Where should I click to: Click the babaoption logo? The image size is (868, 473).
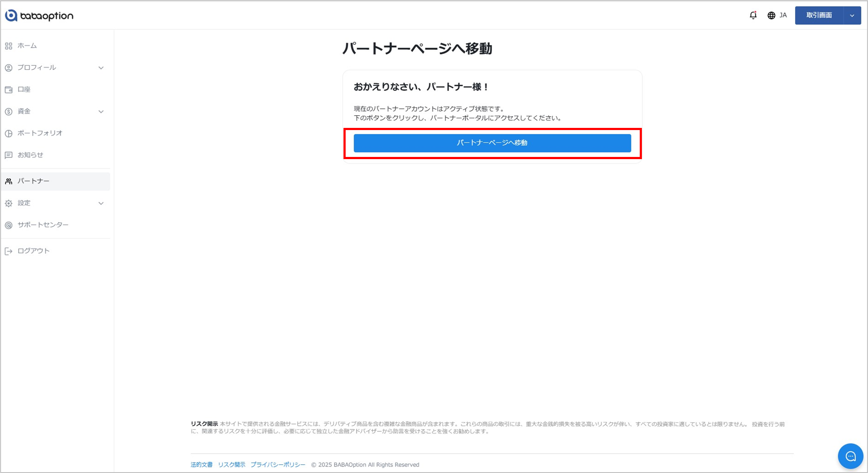(x=39, y=16)
